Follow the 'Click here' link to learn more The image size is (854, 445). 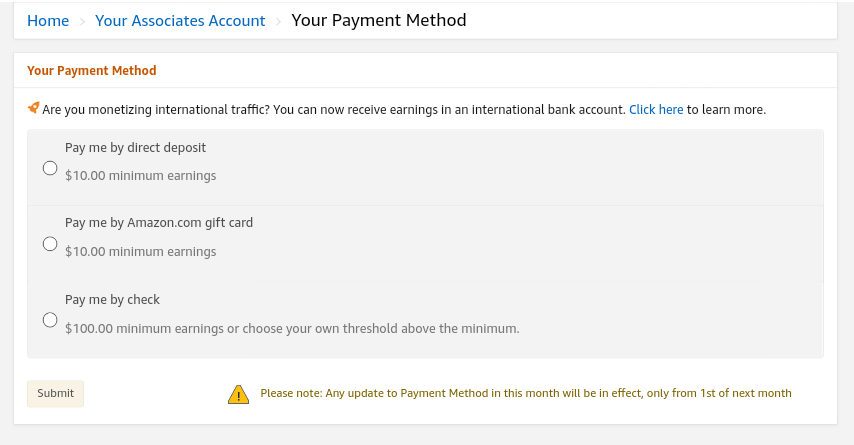(x=656, y=109)
